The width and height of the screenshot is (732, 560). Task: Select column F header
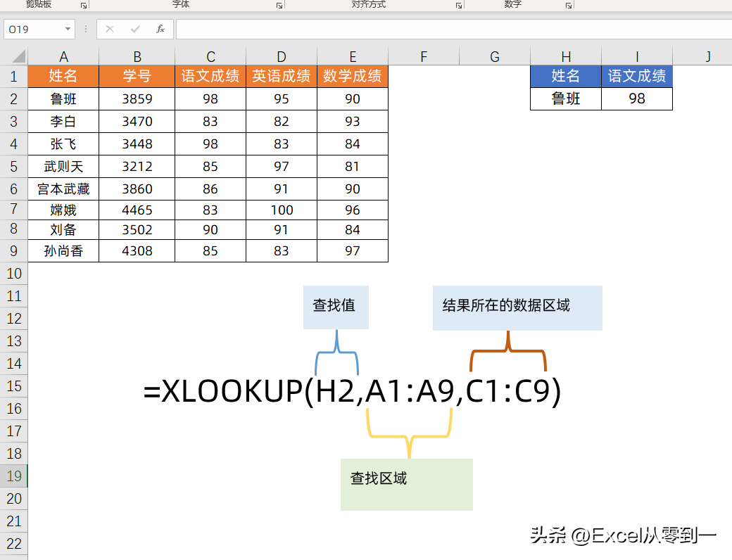point(424,56)
